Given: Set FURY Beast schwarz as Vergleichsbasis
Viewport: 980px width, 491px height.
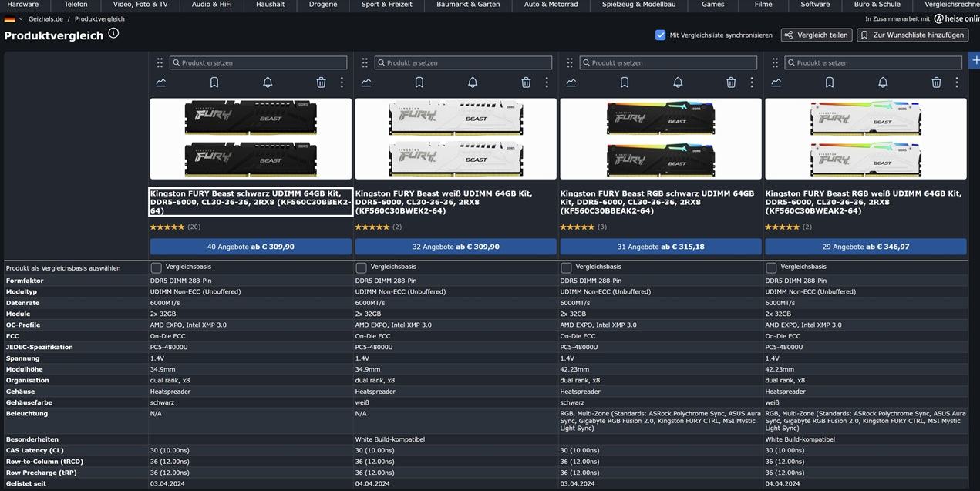Looking at the screenshot, I should click(x=157, y=267).
